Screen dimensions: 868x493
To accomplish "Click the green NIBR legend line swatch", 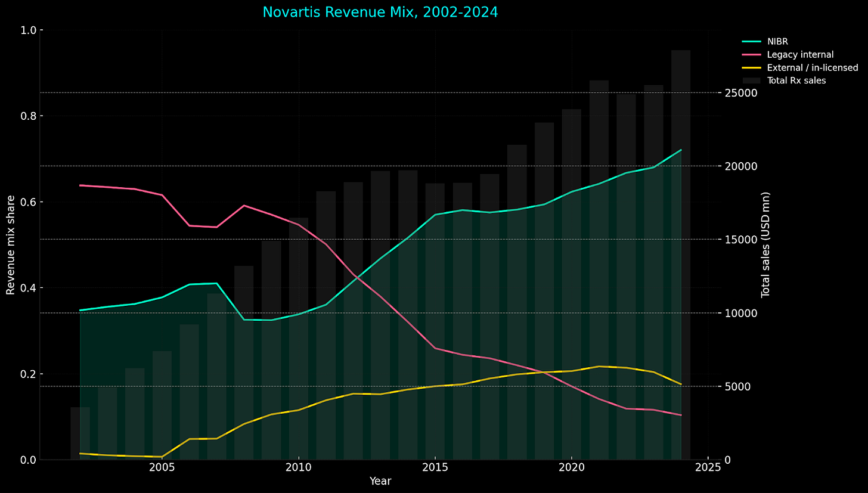I will tap(751, 41).
